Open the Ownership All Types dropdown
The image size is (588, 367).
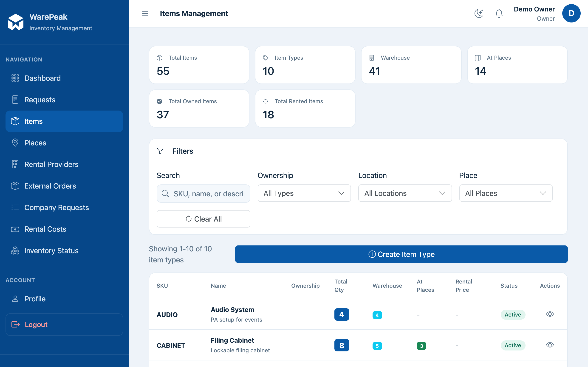(304, 193)
